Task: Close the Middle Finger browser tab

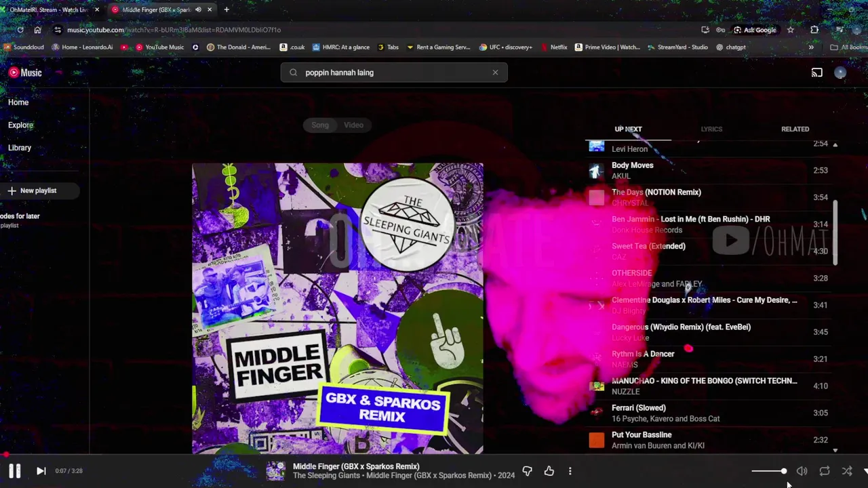Action: click(x=210, y=9)
